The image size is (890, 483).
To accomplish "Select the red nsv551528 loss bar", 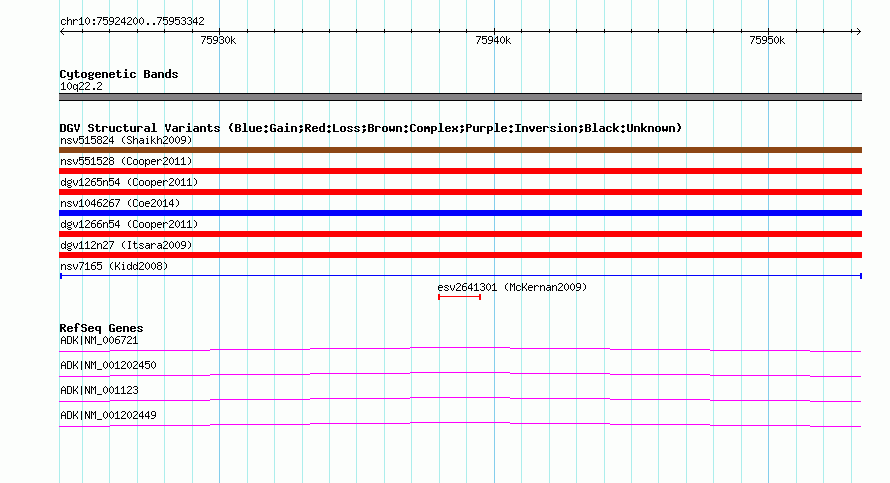I will click(x=460, y=171).
